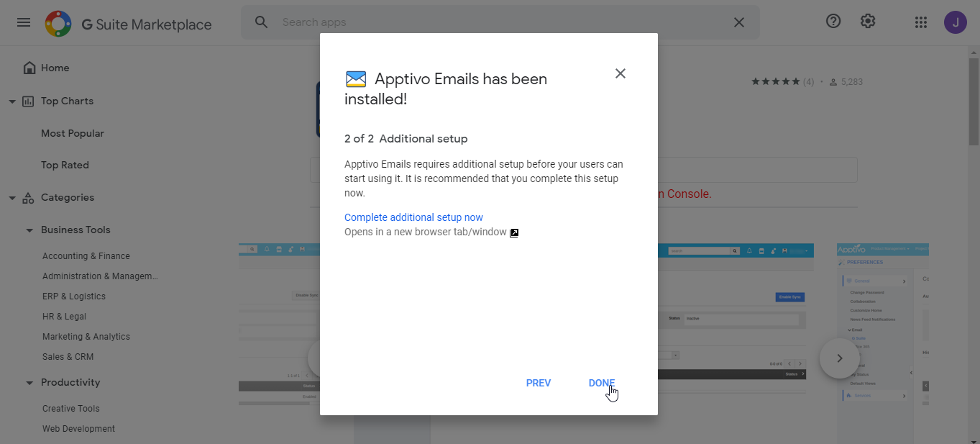
Task: Click the Apptivo Emails envelope icon
Action: (356, 79)
